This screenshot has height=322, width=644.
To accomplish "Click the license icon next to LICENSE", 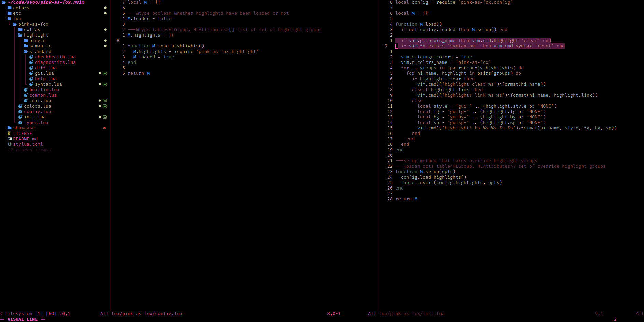I will coord(9,134).
